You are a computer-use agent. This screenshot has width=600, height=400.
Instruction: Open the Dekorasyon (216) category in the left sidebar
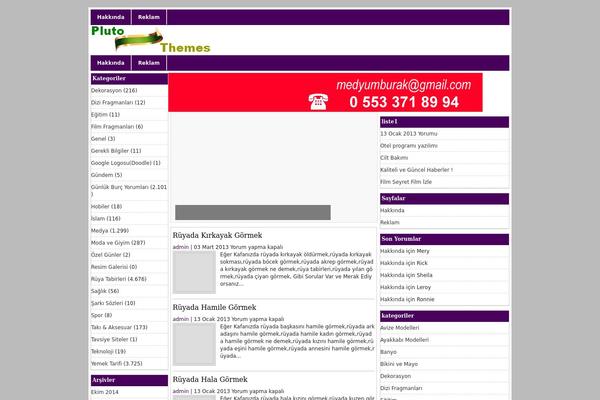(x=114, y=90)
